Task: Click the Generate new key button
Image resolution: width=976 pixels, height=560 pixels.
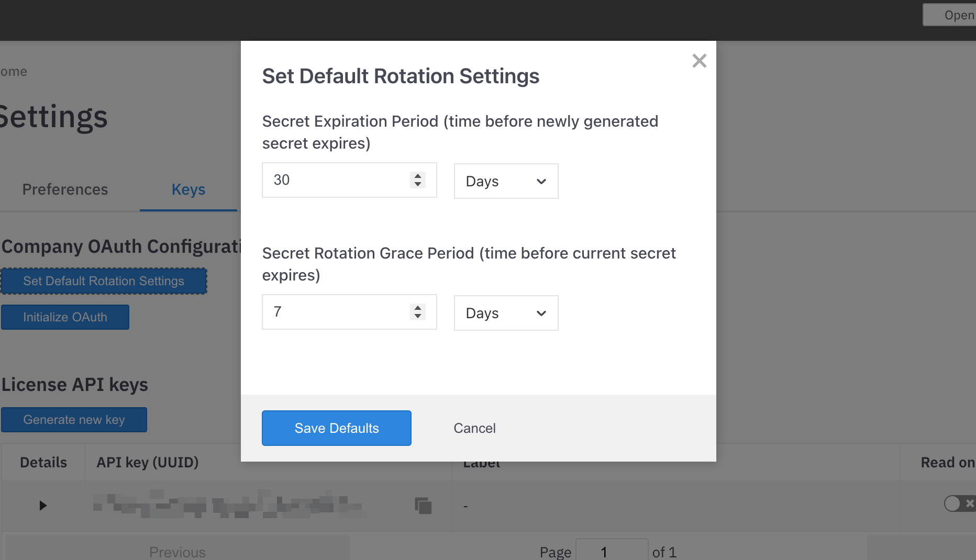Action: pyautogui.click(x=74, y=420)
